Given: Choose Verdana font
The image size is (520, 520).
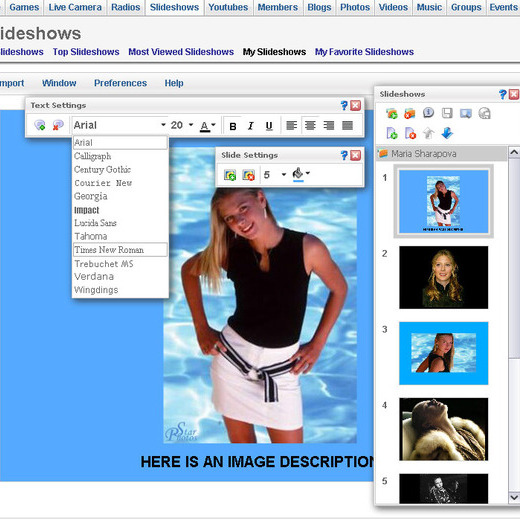Looking at the screenshot, I should (120, 276).
